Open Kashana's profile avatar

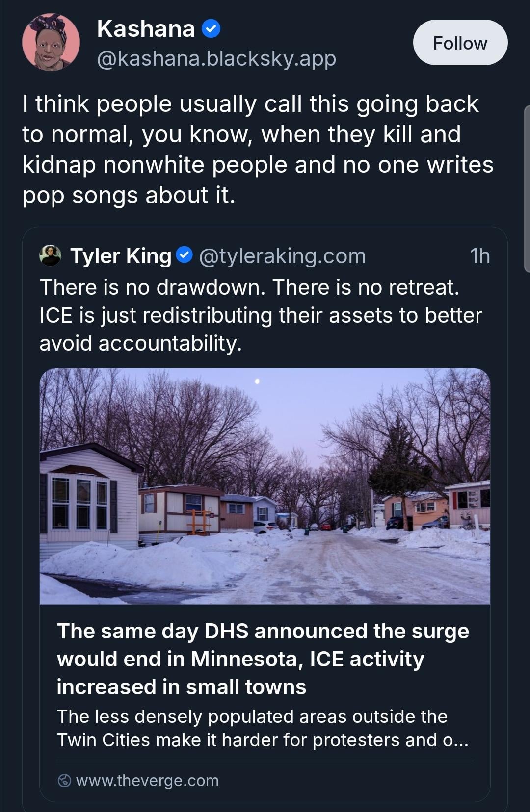51,43
